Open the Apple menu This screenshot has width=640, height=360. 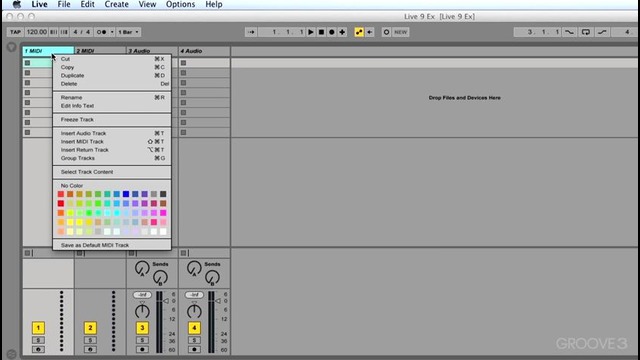17,4
